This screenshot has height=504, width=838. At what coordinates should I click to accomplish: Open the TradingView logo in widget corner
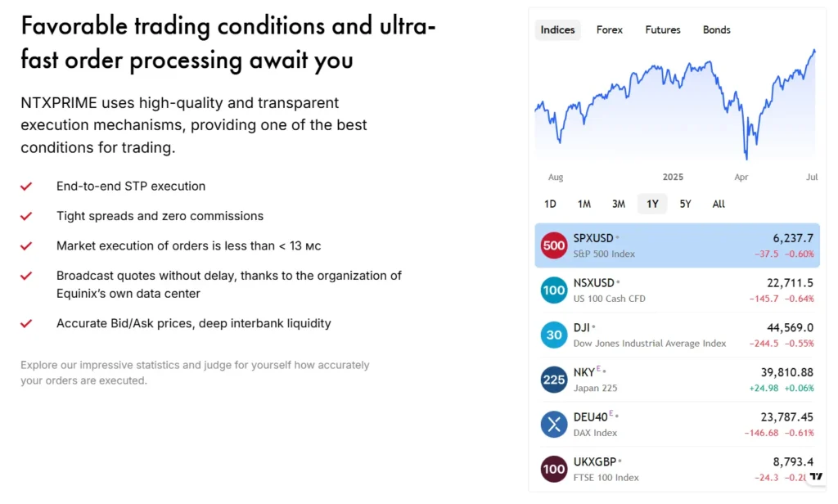point(816,476)
